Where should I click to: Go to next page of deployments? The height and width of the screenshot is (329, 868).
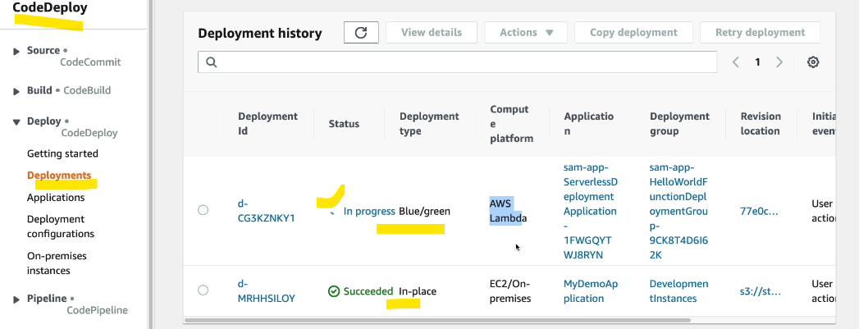(779, 62)
